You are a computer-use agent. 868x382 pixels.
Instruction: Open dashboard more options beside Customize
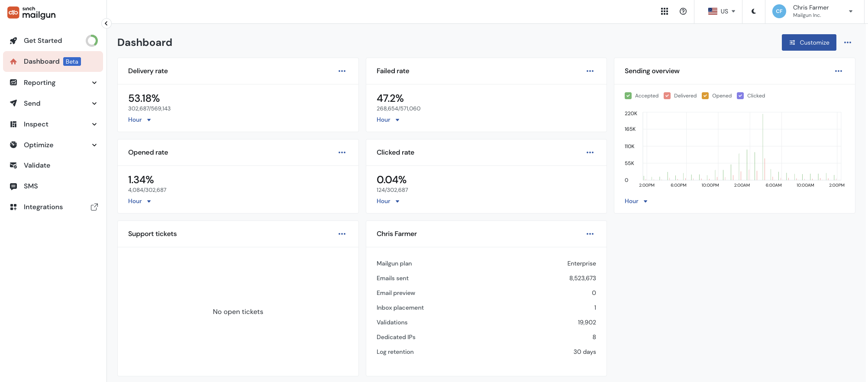(x=848, y=42)
